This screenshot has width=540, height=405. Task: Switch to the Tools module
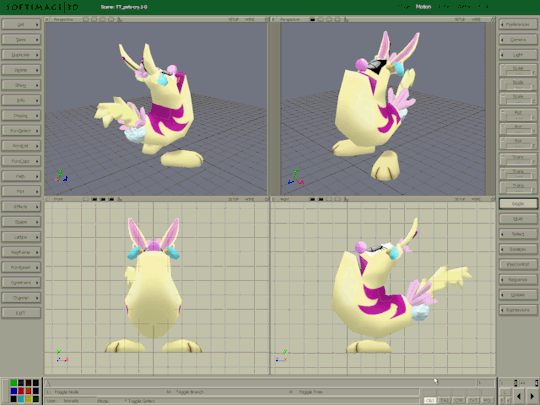484,7
